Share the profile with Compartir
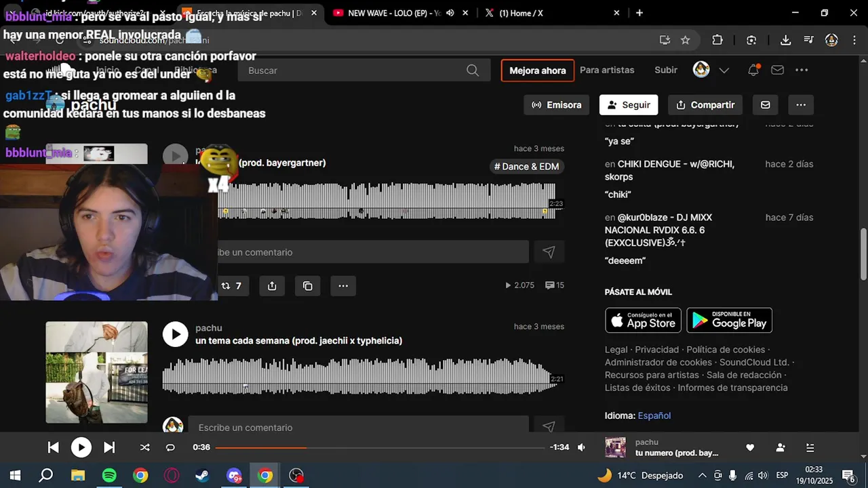Image resolution: width=868 pixels, height=488 pixels. click(x=705, y=105)
